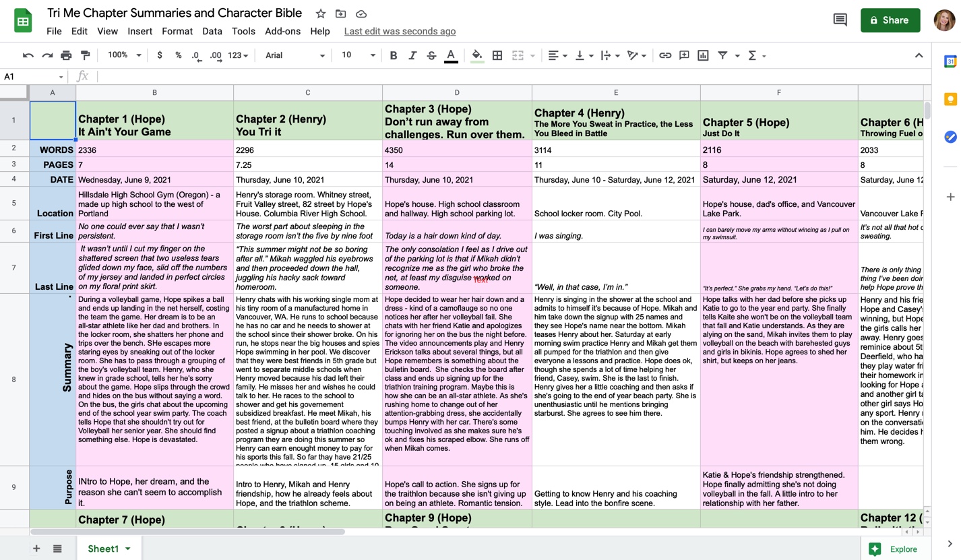This screenshot has width=961, height=560.
Task: Toggle italic formatting
Action: pyautogui.click(x=412, y=55)
